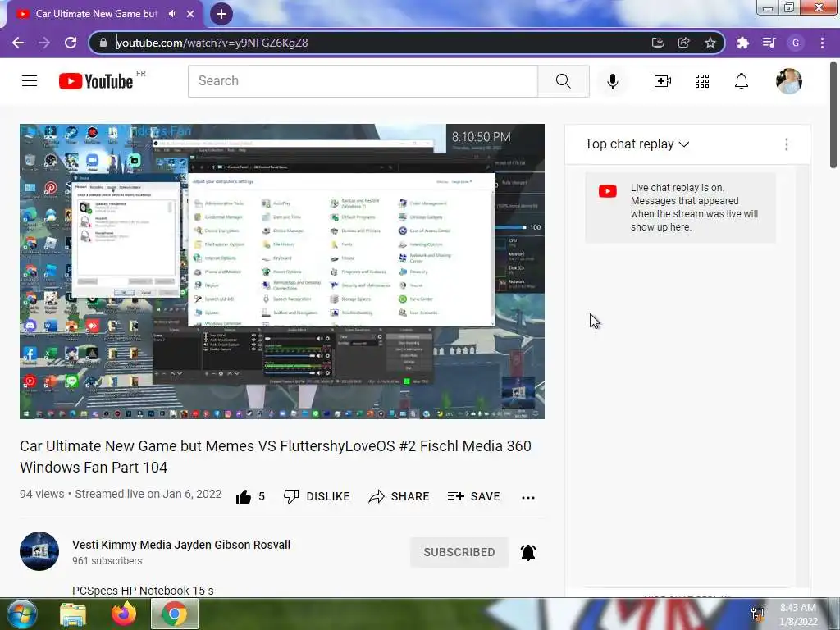Viewport: 840px width, 630px height.
Task: Click the SUBSCRIBED button
Action: pyautogui.click(x=459, y=552)
